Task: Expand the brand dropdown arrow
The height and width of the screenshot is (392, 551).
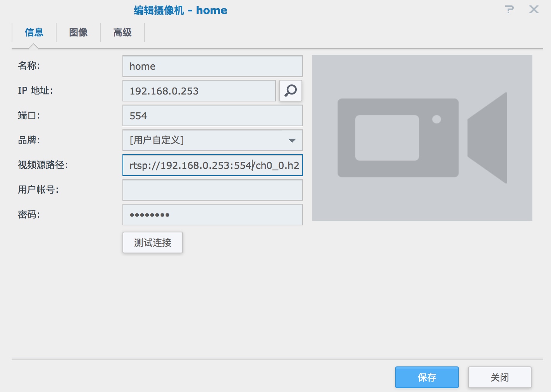Action: point(292,140)
